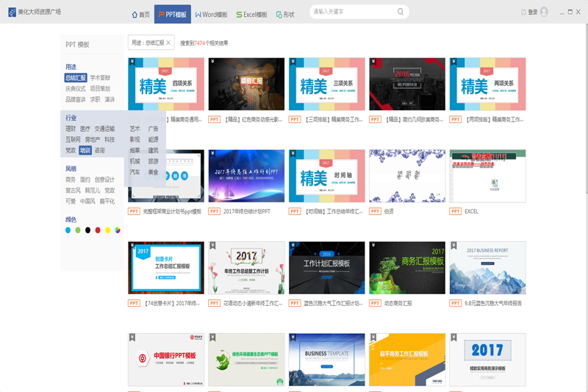Click the search magnifier icon
This screenshot has height=392, width=588.
(x=401, y=13)
